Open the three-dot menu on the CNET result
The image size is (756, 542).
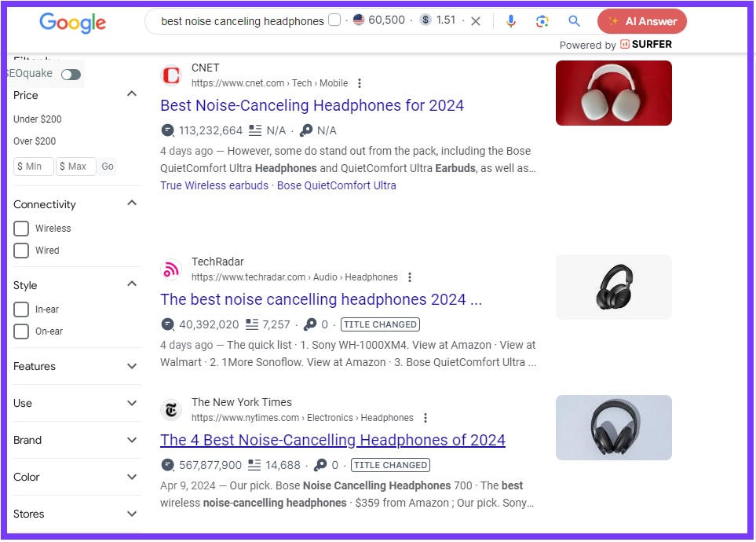point(359,82)
